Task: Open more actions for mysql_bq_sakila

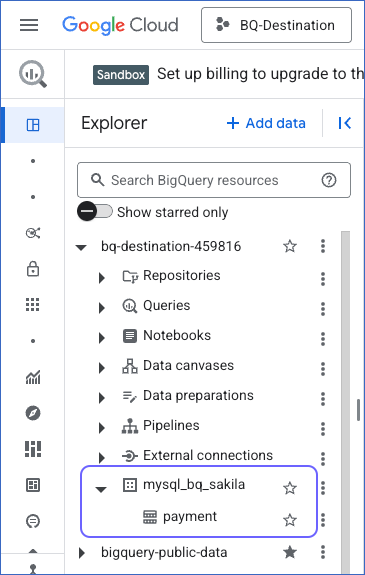Action: [323, 488]
